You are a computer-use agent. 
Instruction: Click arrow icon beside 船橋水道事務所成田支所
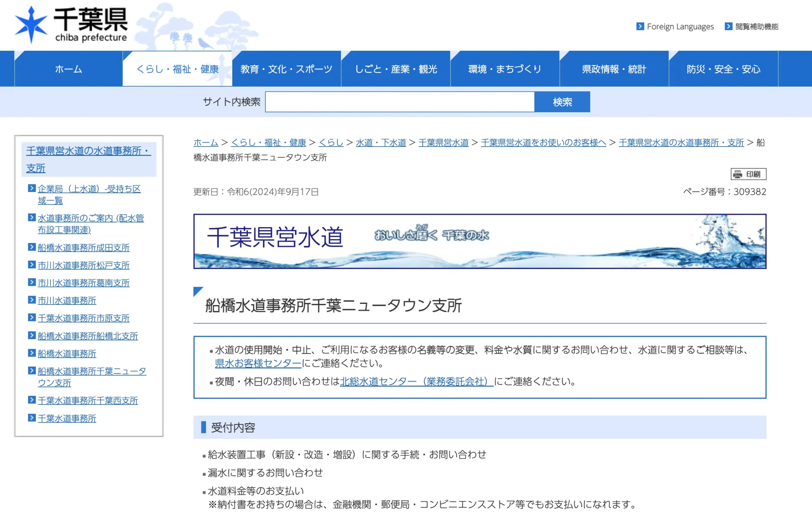[32, 247]
